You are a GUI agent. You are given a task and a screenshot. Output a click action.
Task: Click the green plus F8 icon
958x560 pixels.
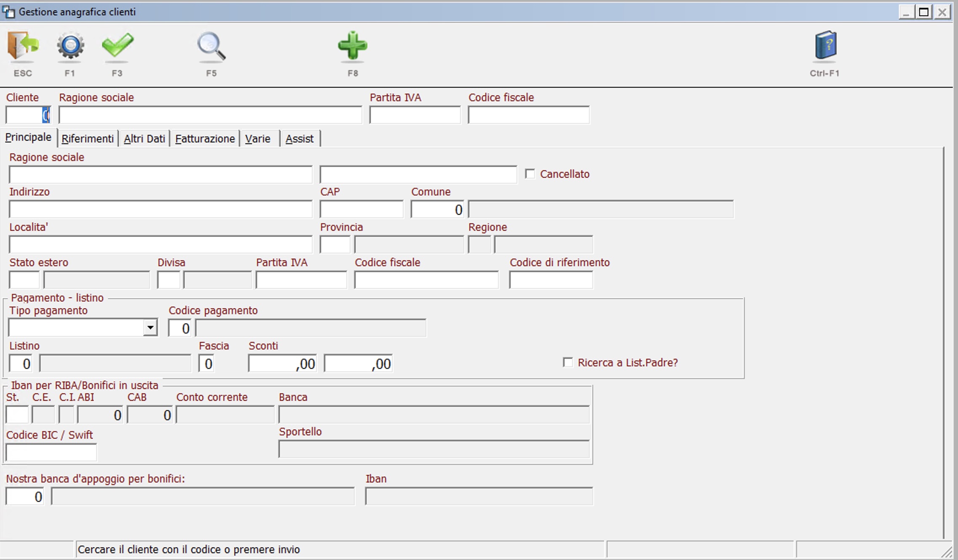[x=353, y=45]
